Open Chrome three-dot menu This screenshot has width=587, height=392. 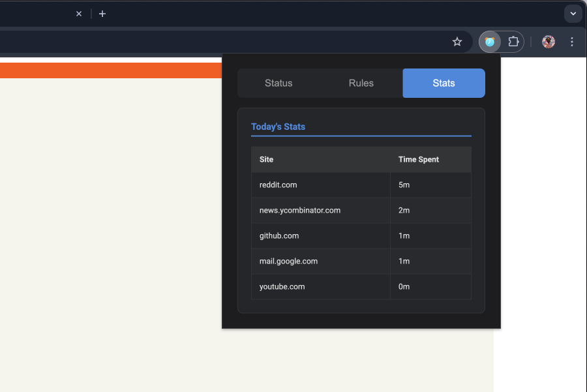pyautogui.click(x=572, y=42)
